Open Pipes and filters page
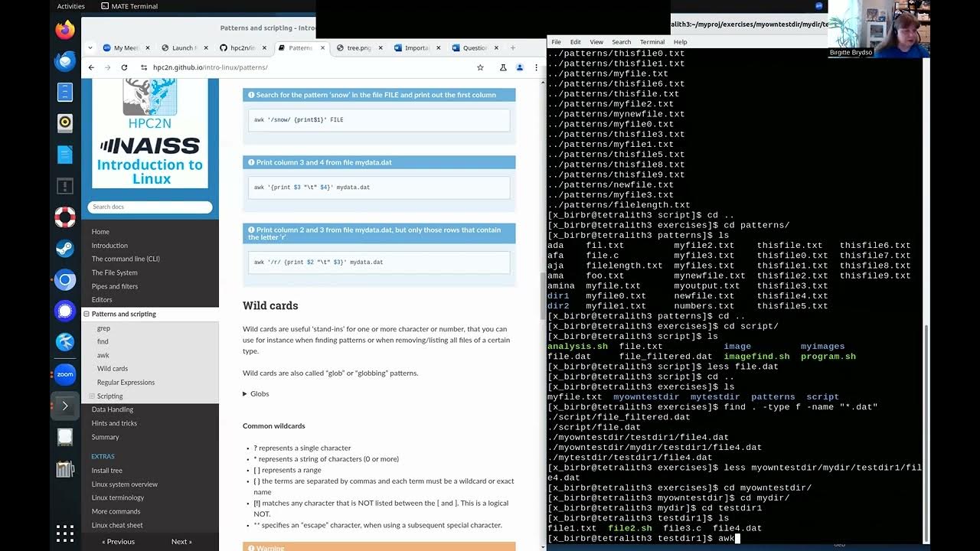 115,286
